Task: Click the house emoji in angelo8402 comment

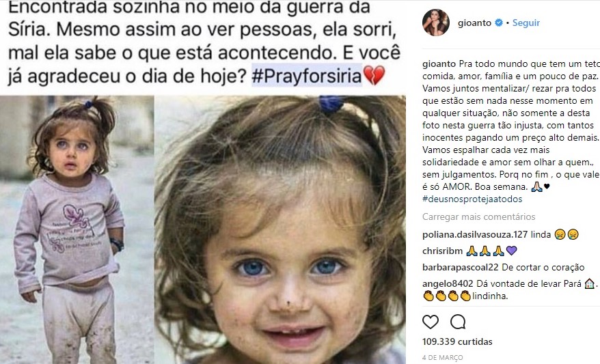Action: tap(589, 283)
